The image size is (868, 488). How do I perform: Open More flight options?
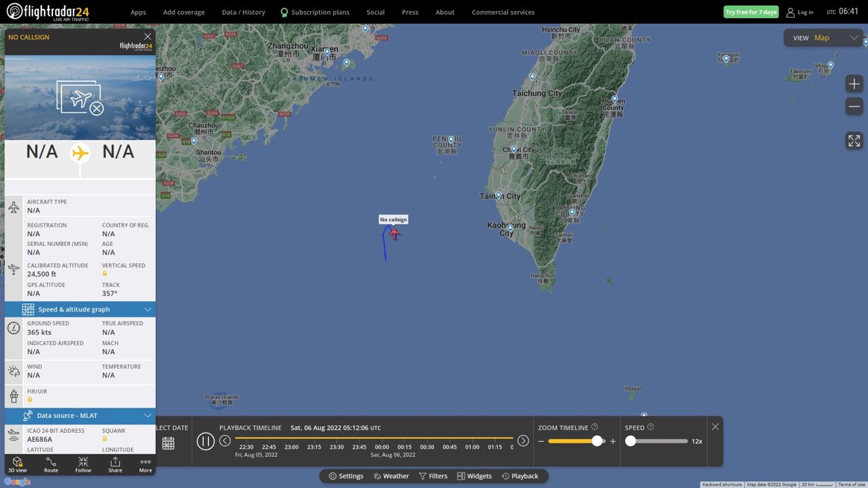145,465
